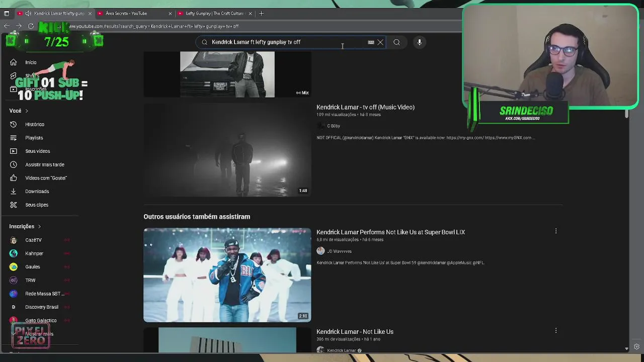Click settings gear at bottom right corner
The width and height of the screenshot is (644, 362).
[x=636, y=347]
